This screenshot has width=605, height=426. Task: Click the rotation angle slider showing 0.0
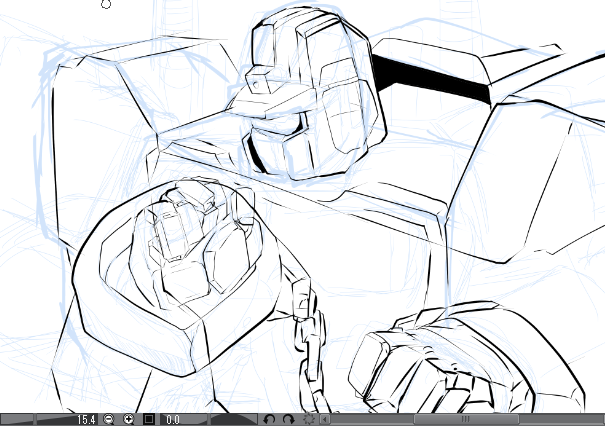pyautogui.click(x=184, y=419)
